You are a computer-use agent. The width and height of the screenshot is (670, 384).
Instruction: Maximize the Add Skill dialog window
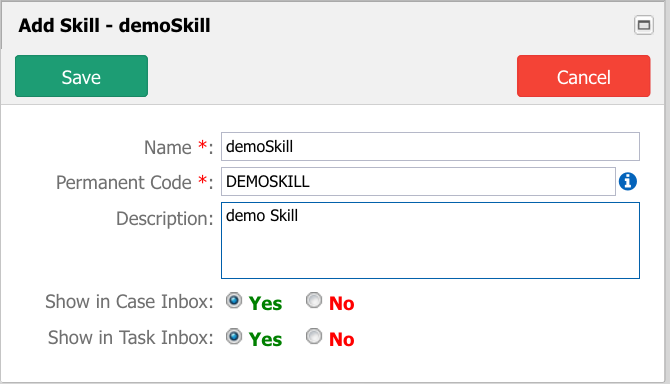pyautogui.click(x=644, y=25)
